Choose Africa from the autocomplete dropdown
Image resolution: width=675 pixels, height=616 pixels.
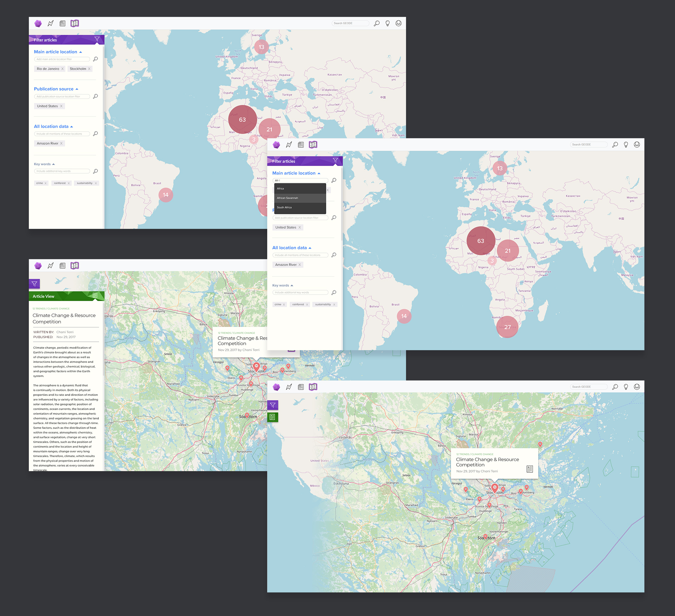point(300,188)
